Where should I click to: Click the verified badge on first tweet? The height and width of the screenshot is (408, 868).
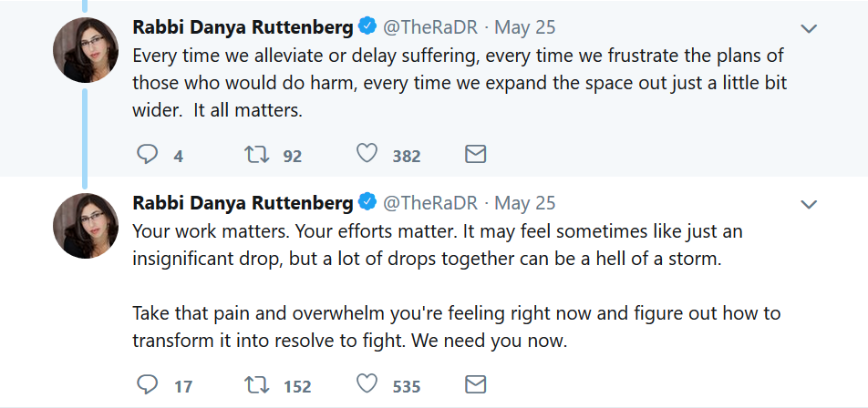click(367, 27)
